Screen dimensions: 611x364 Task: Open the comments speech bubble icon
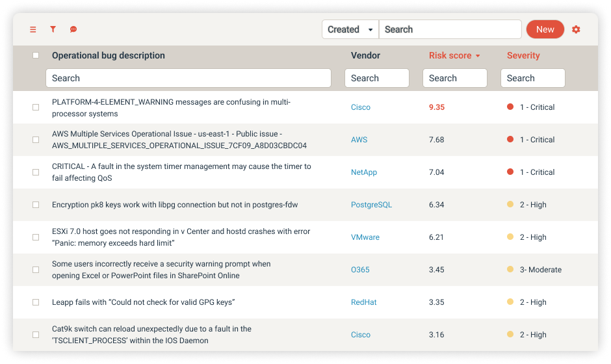[73, 29]
